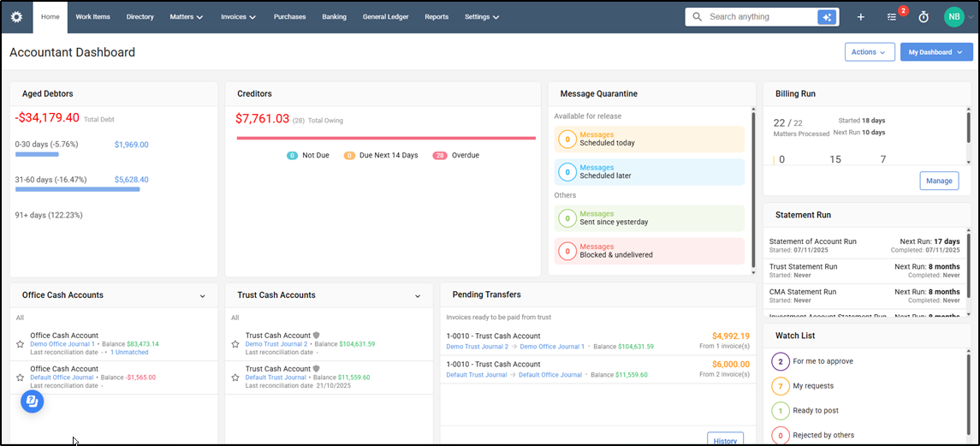Viewport: 980px width, 446px height.
Task: Click the AI sparkle icon in search box
Action: tap(827, 17)
